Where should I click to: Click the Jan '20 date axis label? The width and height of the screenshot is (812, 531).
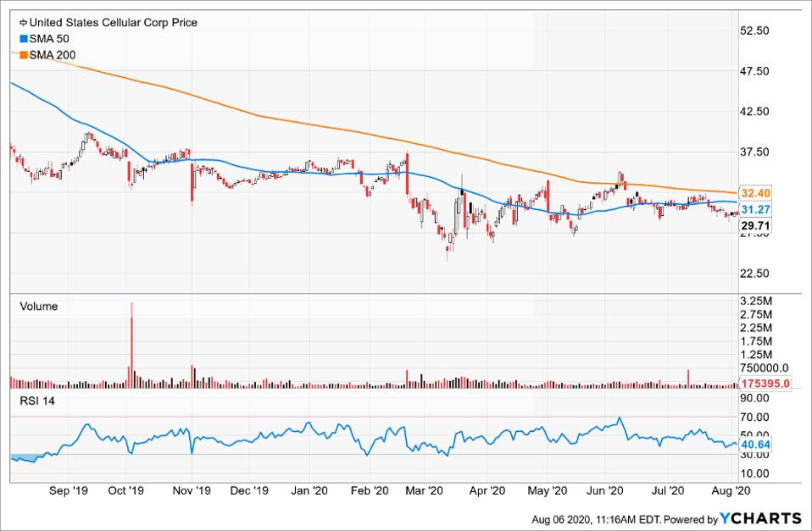coord(309,490)
